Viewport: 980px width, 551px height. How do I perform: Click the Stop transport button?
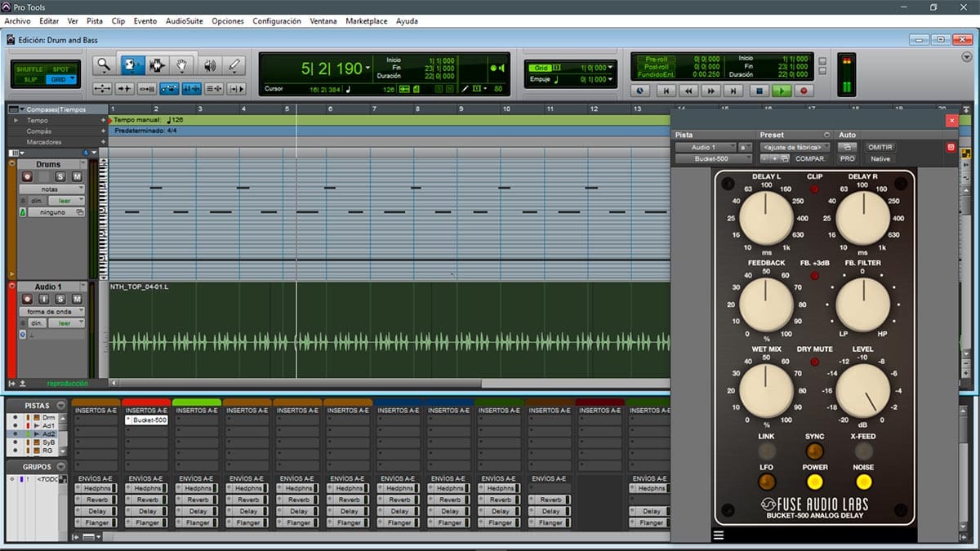coord(759,91)
